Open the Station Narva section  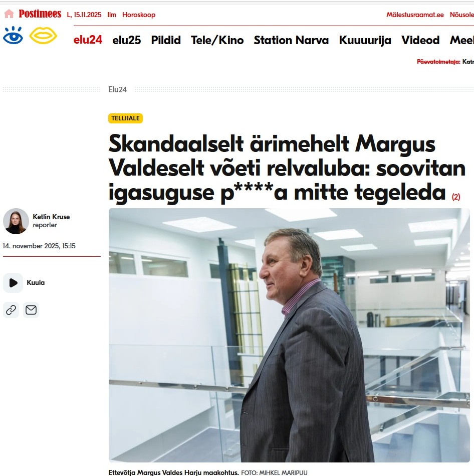291,40
